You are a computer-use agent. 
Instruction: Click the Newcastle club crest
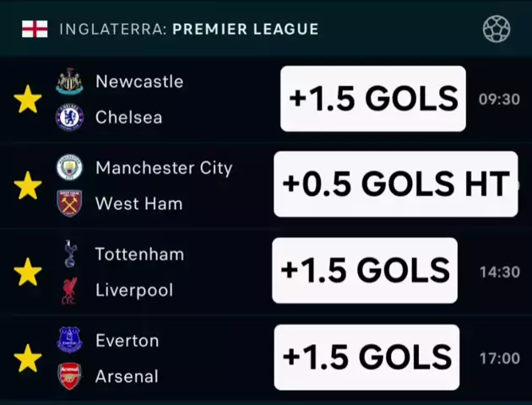point(69,82)
